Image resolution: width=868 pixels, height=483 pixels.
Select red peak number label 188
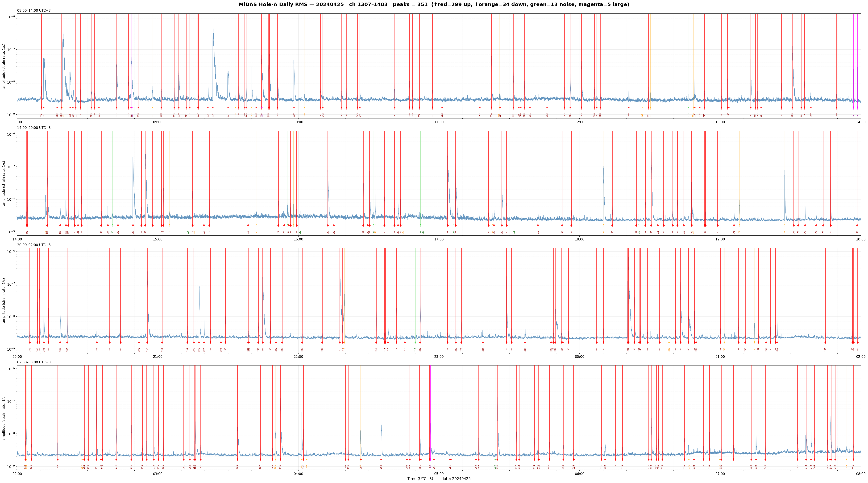97,350
